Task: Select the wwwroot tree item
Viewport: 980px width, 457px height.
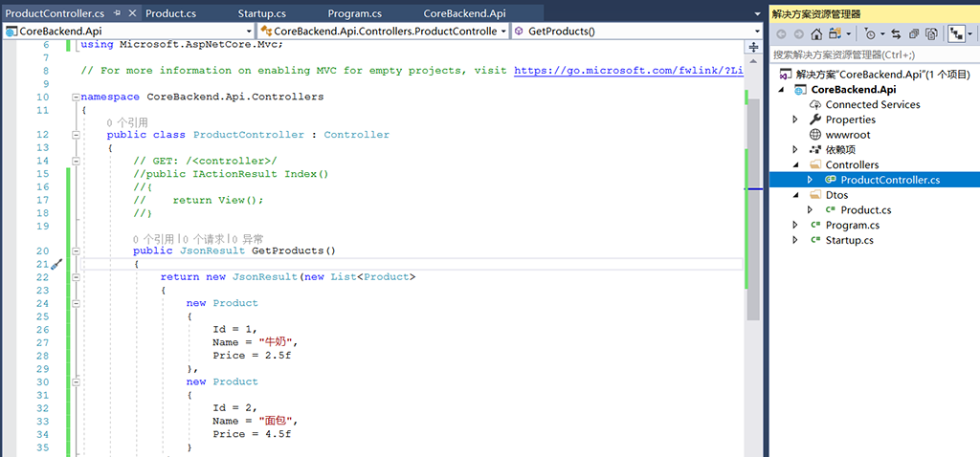Action: click(848, 134)
